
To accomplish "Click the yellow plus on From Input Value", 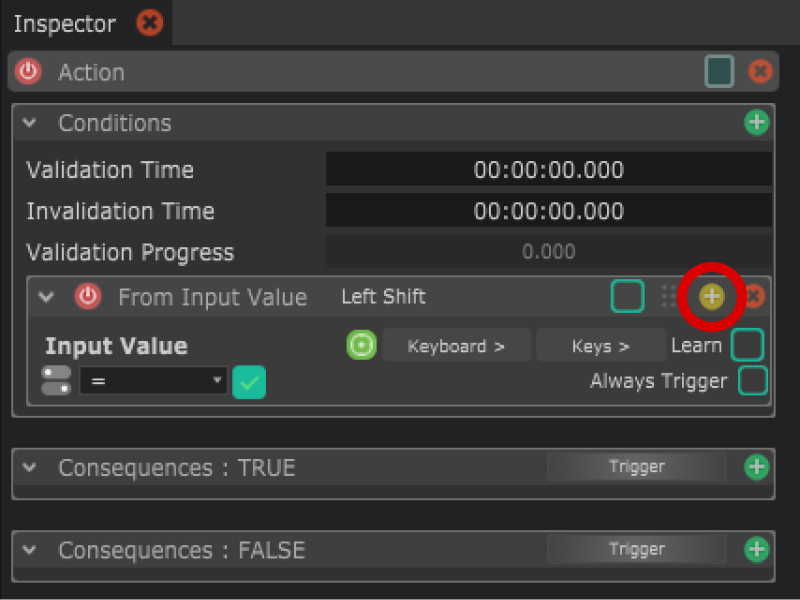I will [x=711, y=296].
